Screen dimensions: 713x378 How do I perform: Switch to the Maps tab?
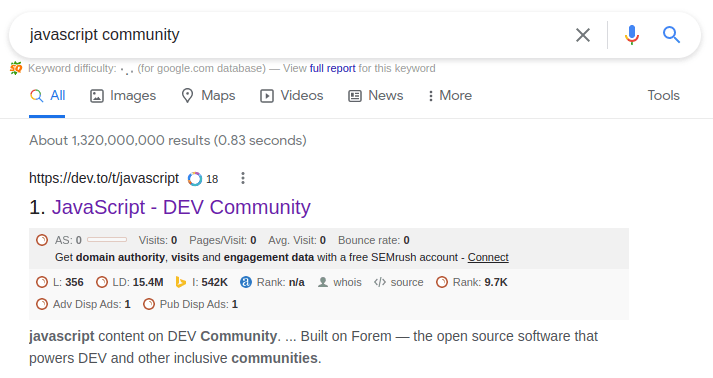pos(208,96)
